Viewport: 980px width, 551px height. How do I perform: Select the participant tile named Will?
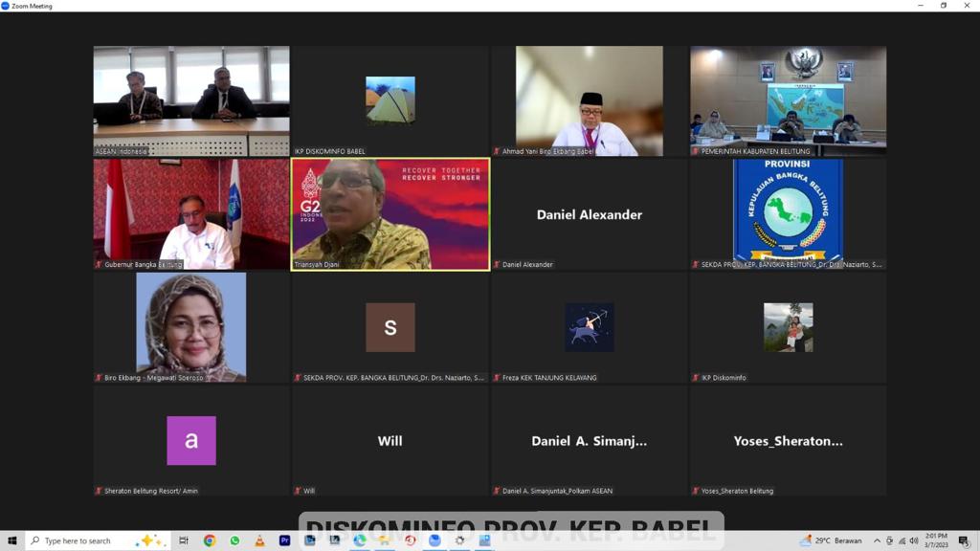click(x=390, y=440)
